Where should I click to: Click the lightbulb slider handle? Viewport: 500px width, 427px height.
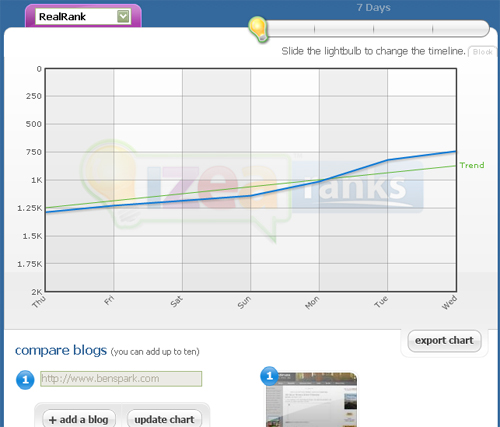point(258,29)
